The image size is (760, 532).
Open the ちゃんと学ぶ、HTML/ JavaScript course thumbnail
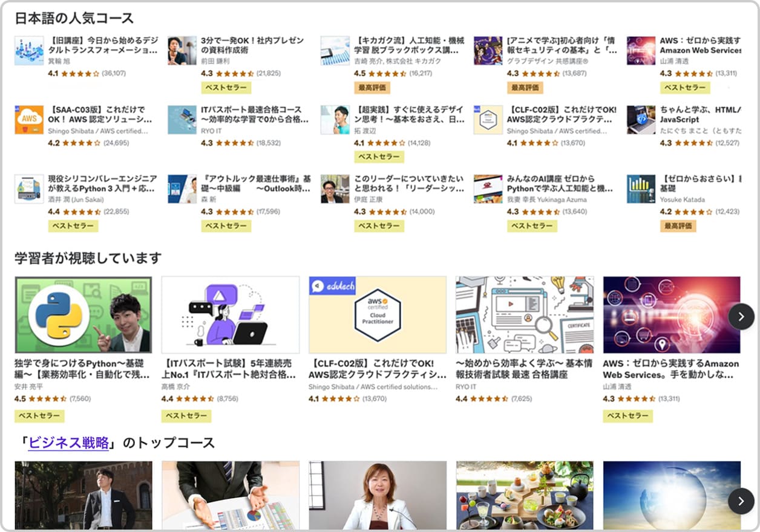(x=641, y=120)
